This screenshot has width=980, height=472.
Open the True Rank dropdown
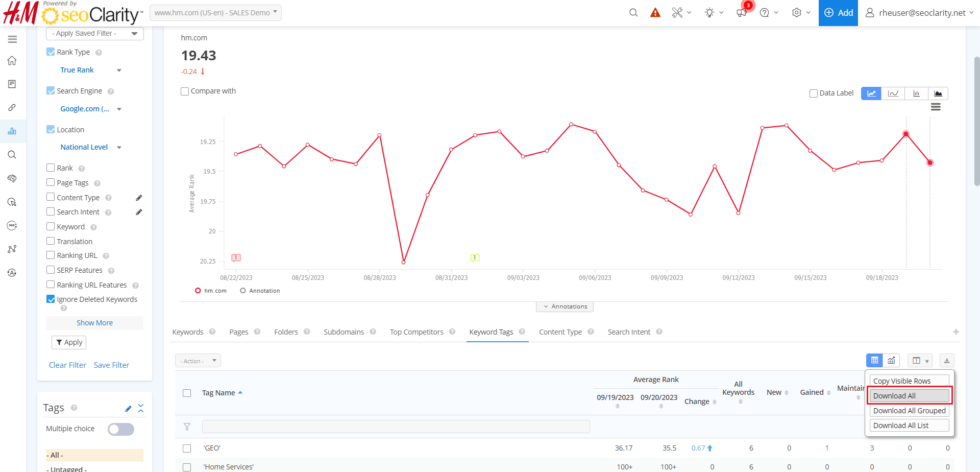[x=90, y=70]
